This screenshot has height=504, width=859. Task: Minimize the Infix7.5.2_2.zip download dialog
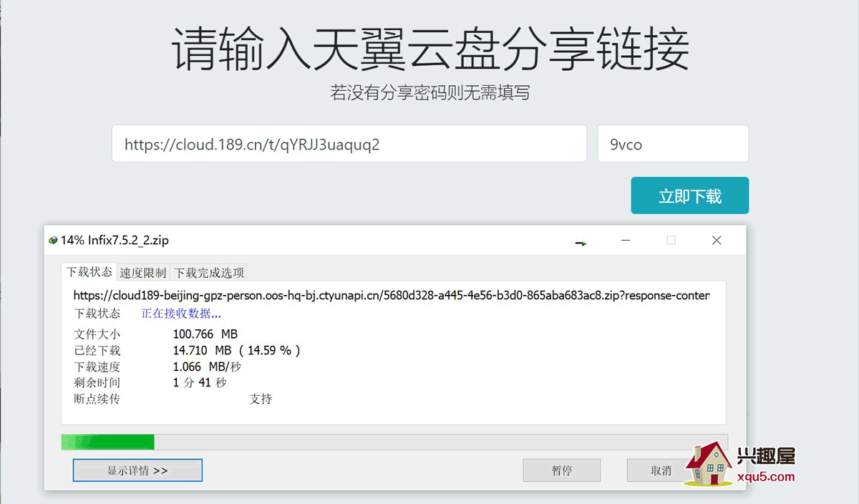pyautogui.click(x=626, y=241)
